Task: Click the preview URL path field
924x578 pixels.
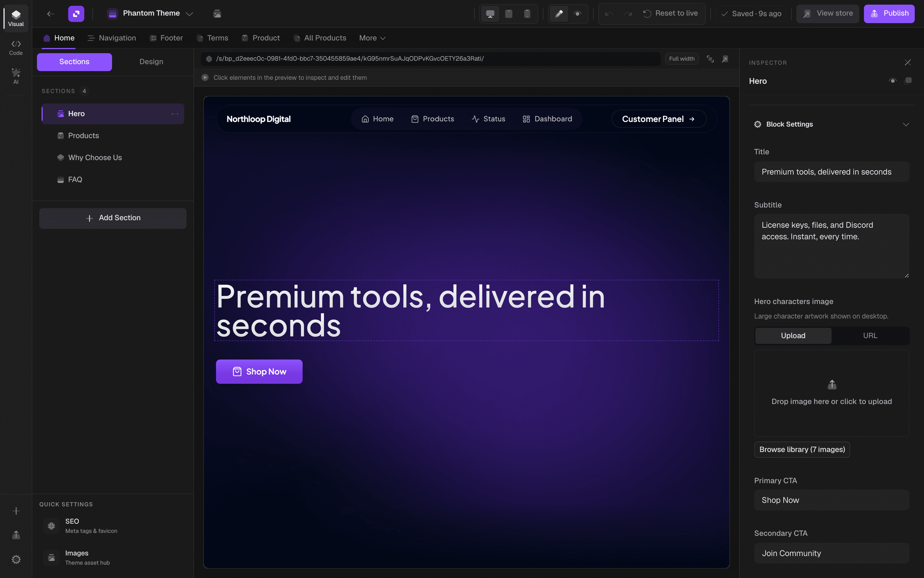Action: pyautogui.click(x=431, y=59)
